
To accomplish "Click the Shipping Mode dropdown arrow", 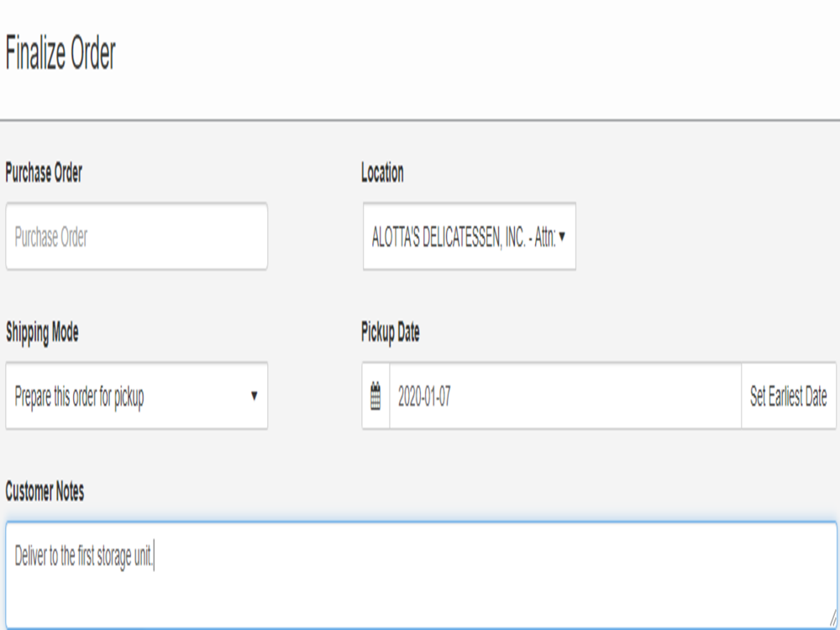I will coord(255,396).
